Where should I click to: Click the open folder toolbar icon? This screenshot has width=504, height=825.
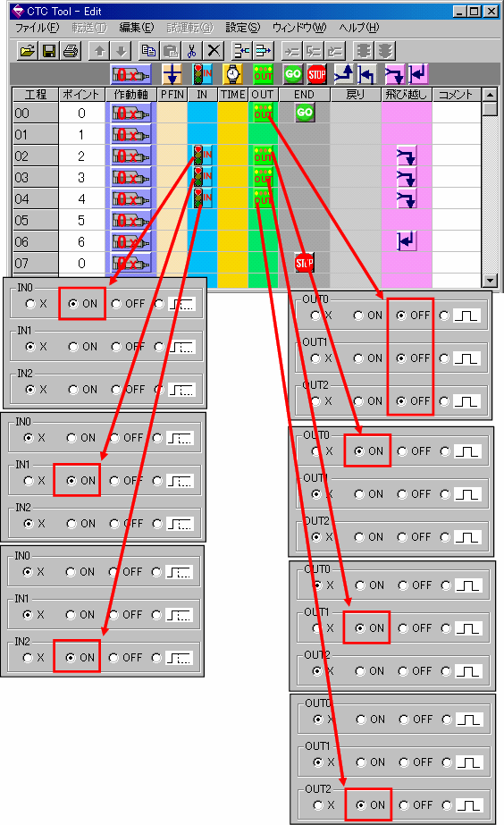coord(28,51)
